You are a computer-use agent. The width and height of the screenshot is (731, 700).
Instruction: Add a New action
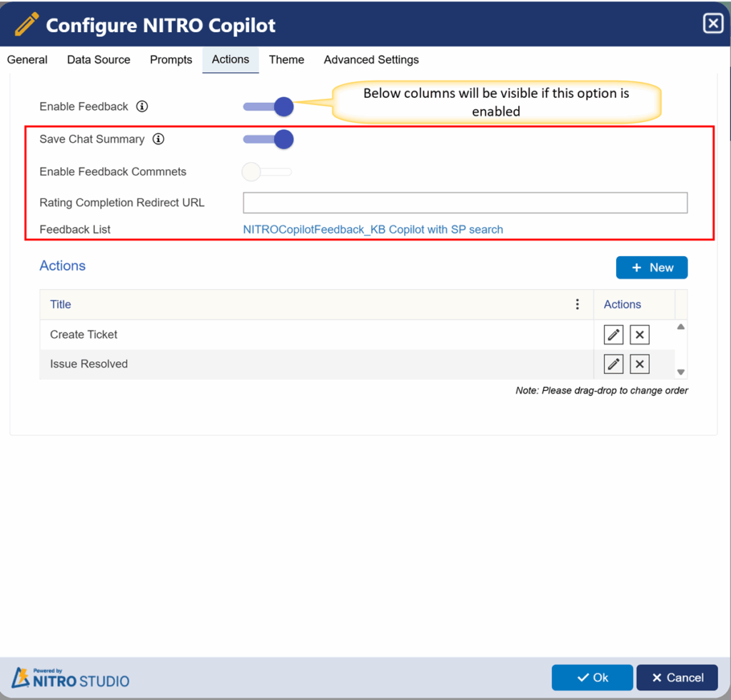pyautogui.click(x=651, y=268)
